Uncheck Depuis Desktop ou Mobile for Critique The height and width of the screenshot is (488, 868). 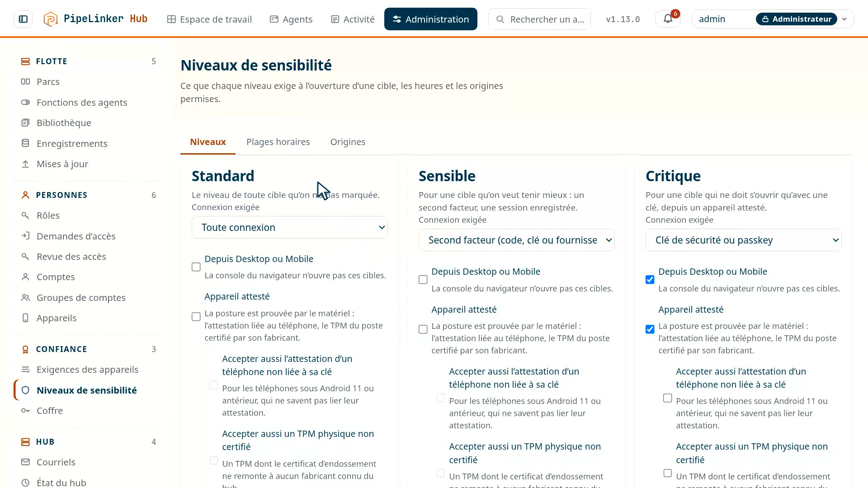[650, 280]
